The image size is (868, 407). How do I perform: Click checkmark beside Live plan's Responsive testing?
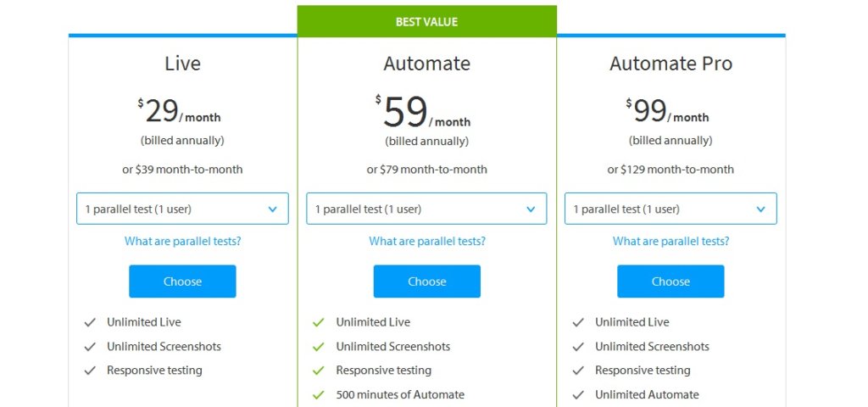tap(90, 371)
